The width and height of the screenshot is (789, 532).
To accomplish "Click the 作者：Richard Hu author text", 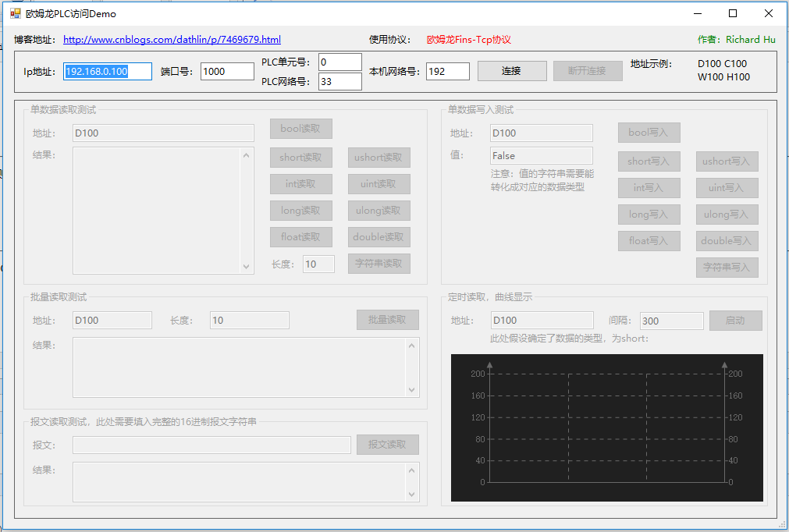I will (x=737, y=40).
